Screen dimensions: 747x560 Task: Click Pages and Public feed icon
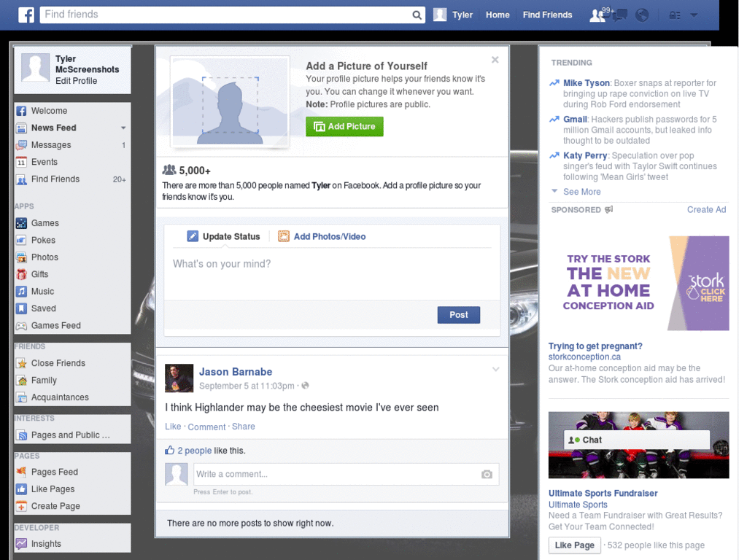click(x=21, y=435)
